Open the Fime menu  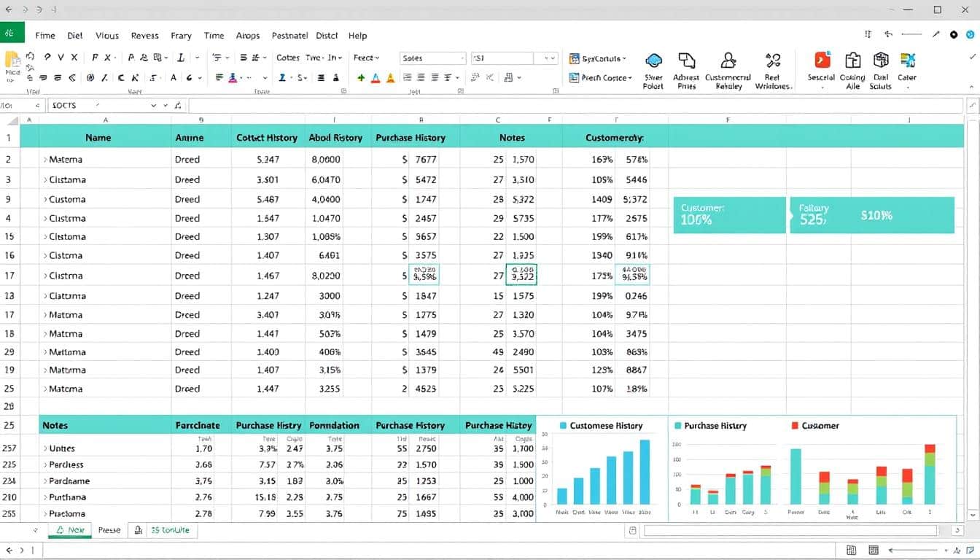[45, 35]
